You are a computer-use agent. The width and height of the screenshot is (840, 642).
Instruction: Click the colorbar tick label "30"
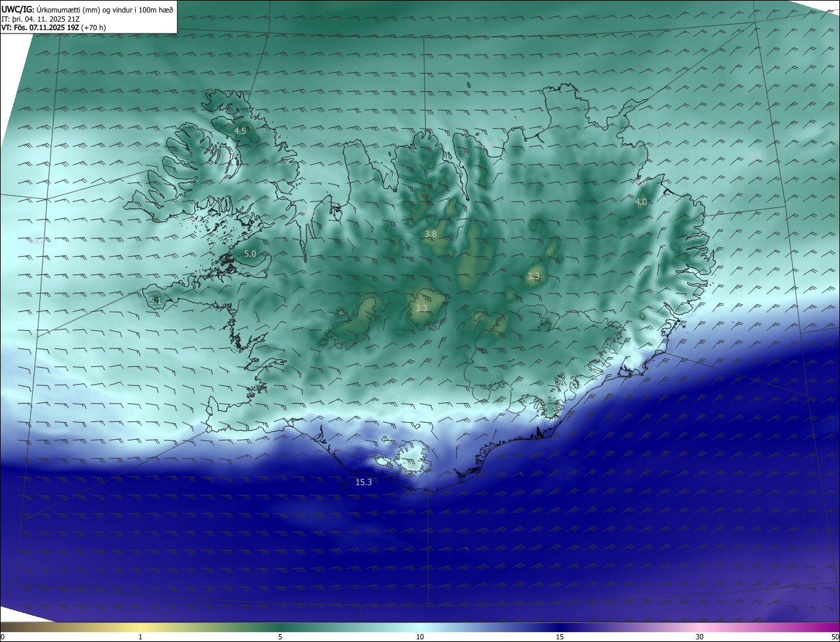[700, 637]
